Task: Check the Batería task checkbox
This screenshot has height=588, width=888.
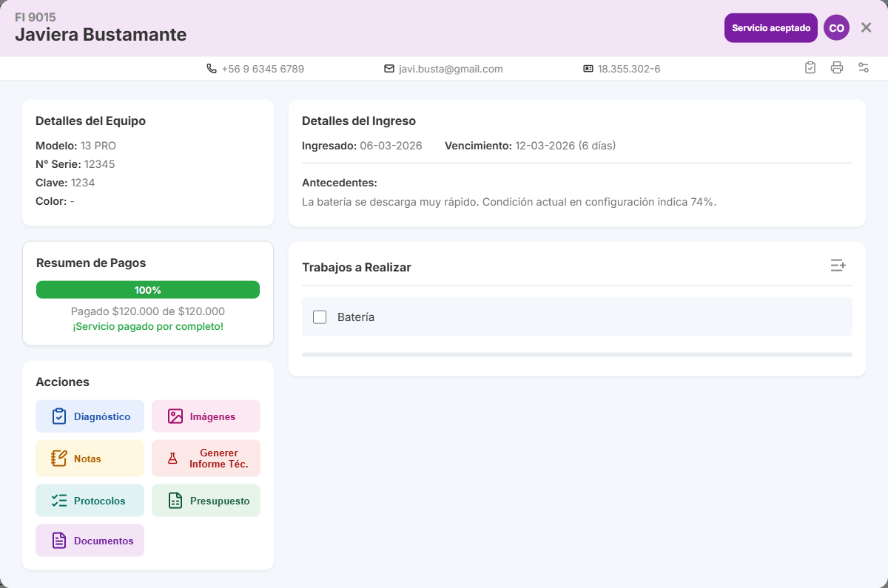Action: (320, 317)
